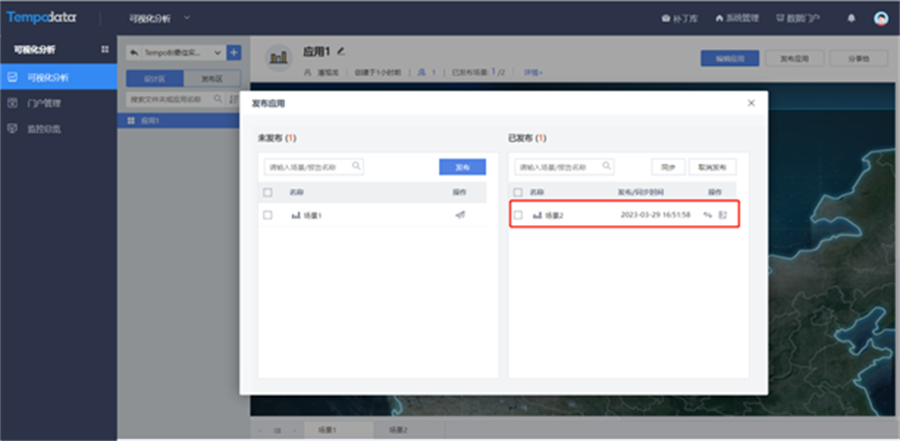The height and width of the screenshot is (441, 900).
Task: Open 系统管理 in the top bar
Action: click(x=738, y=18)
